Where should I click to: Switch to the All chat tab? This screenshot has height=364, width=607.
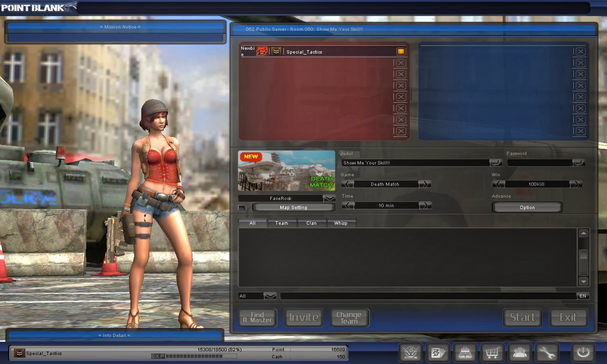(x=252, y=223)
